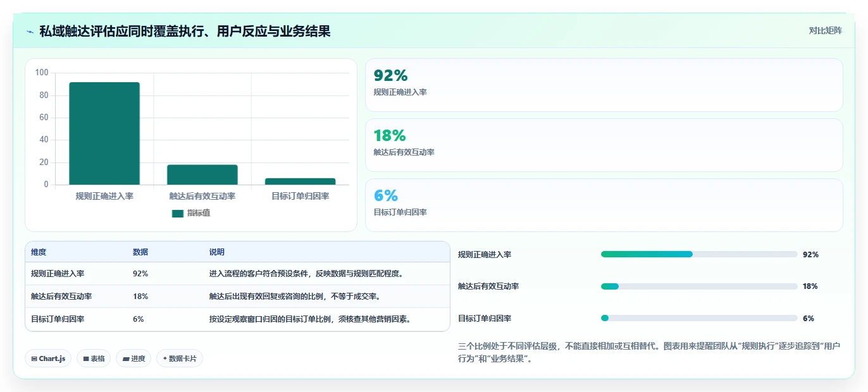
Task: Click the lightning icon beside the title
Action: [30, 32]
